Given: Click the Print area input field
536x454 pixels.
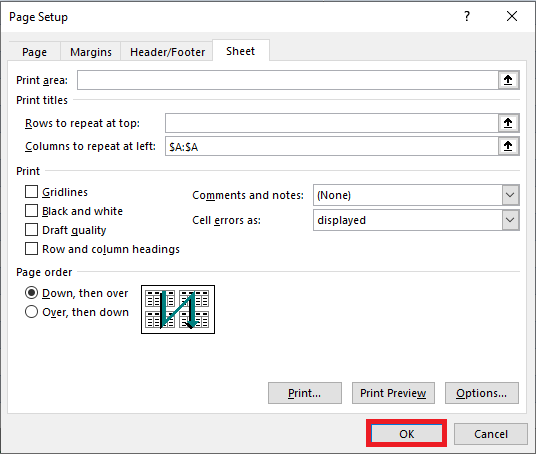Looking at the screenshot, I should click(287, 80).
